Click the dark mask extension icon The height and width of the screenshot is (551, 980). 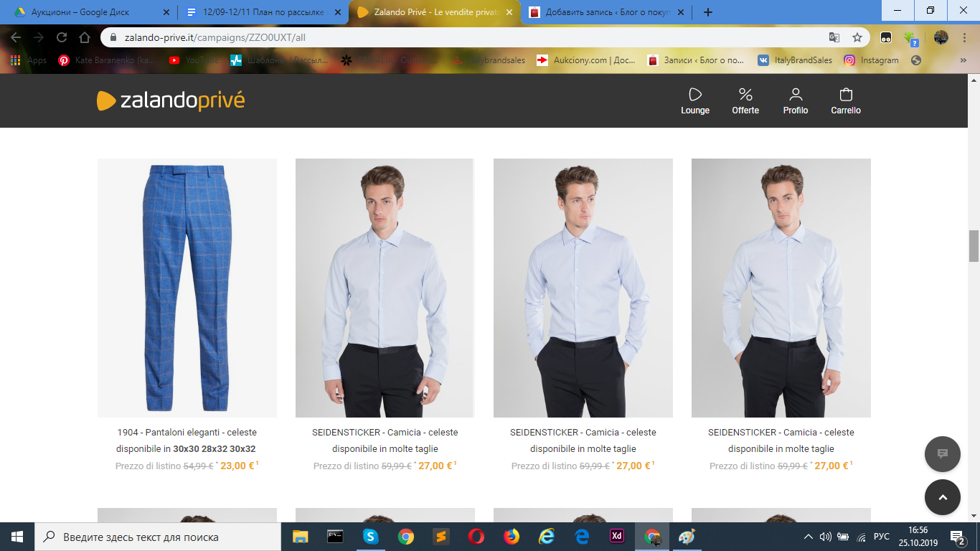[x=887, y=37]
